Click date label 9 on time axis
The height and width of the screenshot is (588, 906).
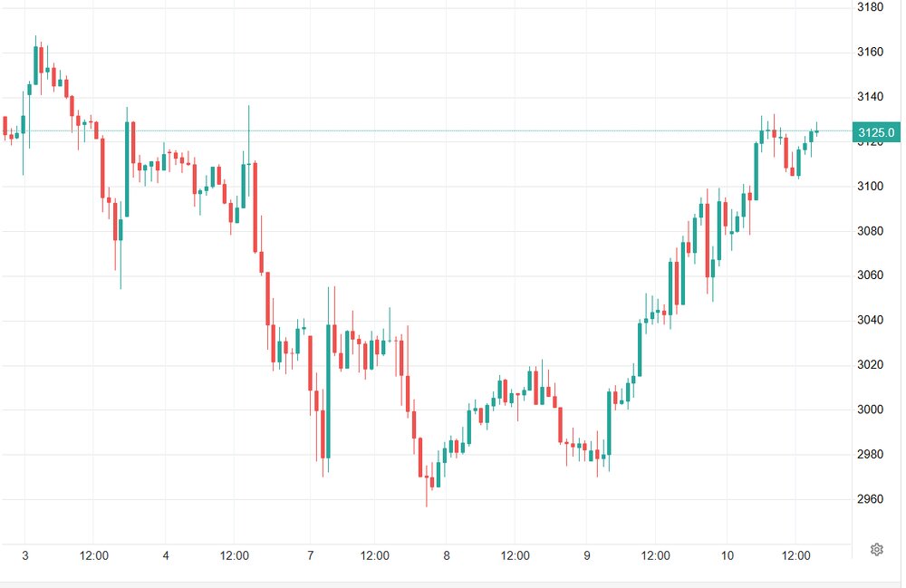[587, 555]
